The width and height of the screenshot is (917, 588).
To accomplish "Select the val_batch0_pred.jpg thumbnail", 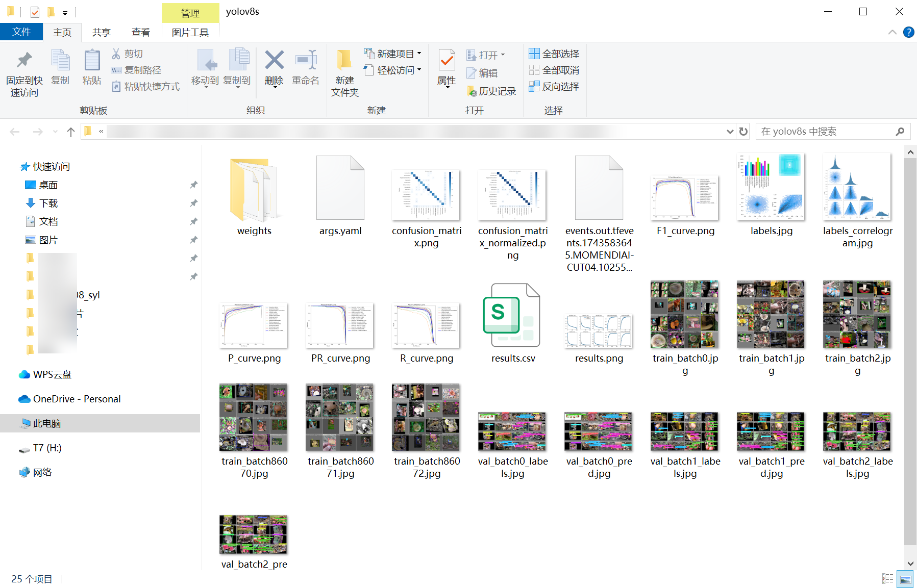I will 599,432.
